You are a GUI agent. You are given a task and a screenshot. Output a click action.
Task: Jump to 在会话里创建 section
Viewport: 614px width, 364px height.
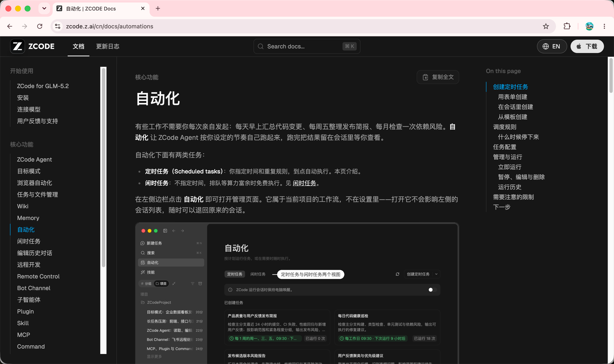tap(516, 107)
